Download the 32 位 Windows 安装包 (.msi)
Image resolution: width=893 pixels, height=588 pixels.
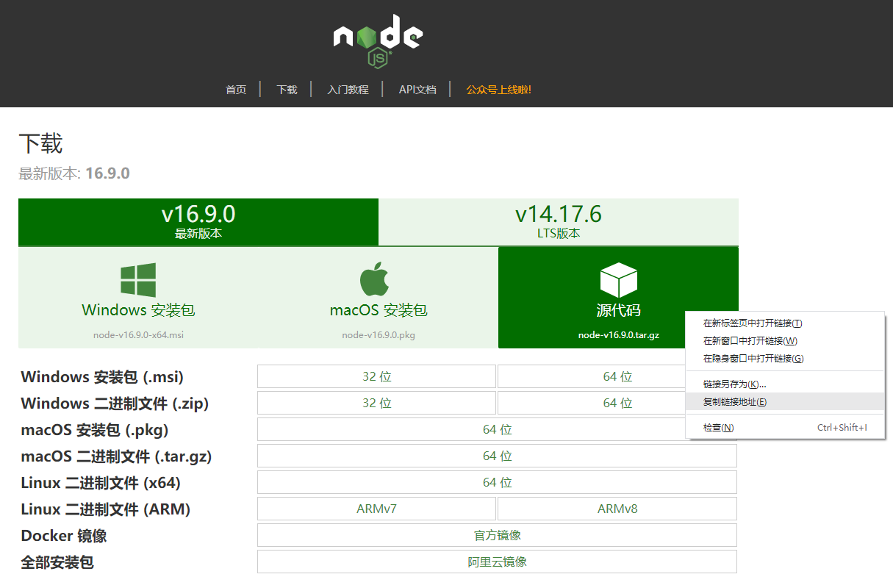[x=376, y=376]
